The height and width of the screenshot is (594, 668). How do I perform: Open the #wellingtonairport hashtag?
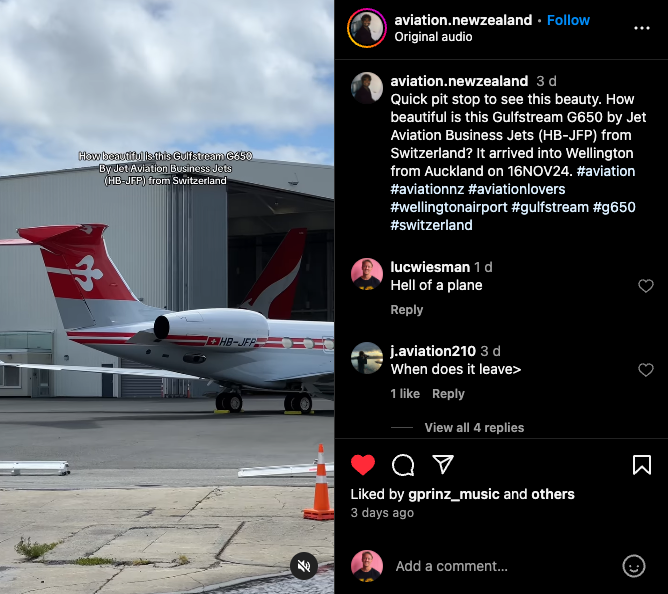[449, 207]
